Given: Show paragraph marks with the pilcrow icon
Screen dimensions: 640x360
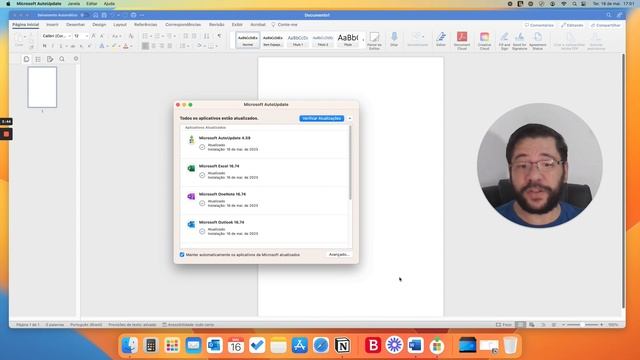Looking at the screenshot, I should click(x=219, y=36).
